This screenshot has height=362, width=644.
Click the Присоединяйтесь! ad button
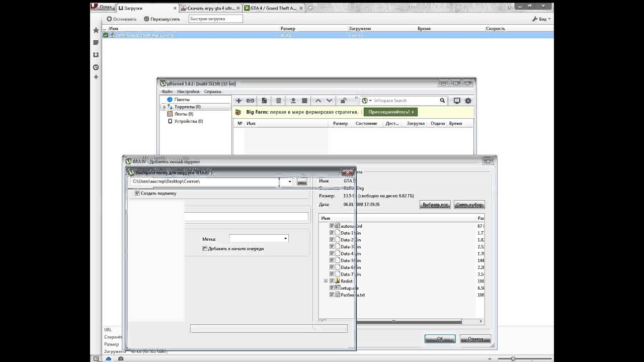point(391,112)
